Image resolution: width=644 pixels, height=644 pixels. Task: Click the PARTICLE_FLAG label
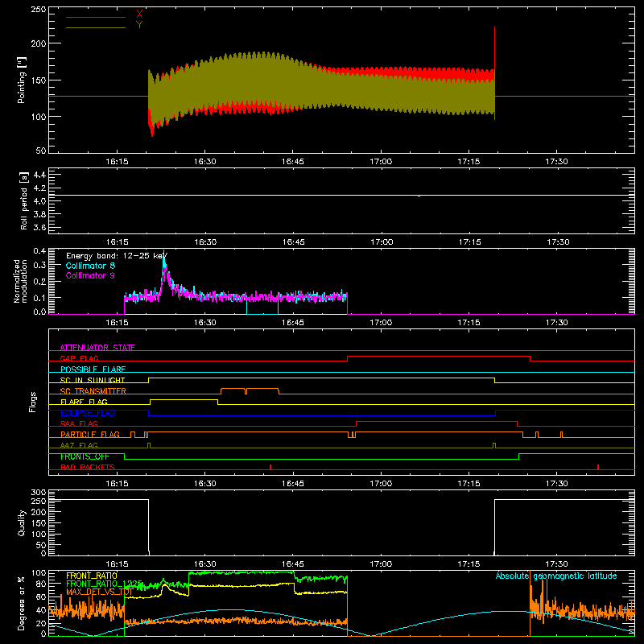tap(90, 435)
